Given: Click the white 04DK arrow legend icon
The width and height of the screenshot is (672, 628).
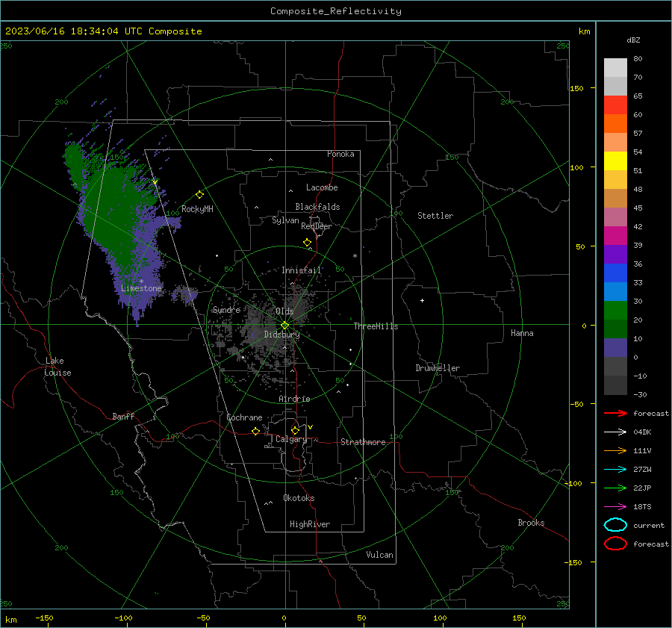Looking at the screenshot, I should click(615, 432).
